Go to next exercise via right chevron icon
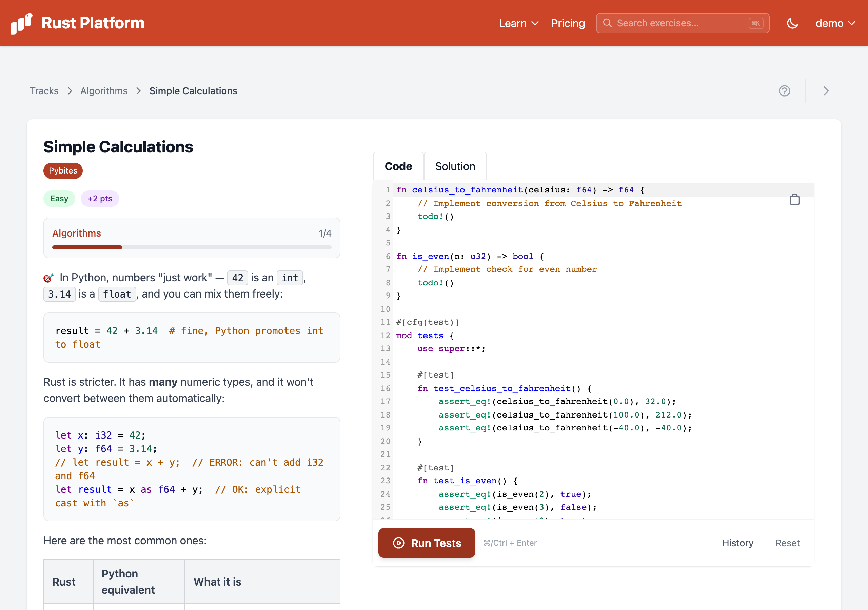This screenshot has width=868, height=610. tap(826, 91)
